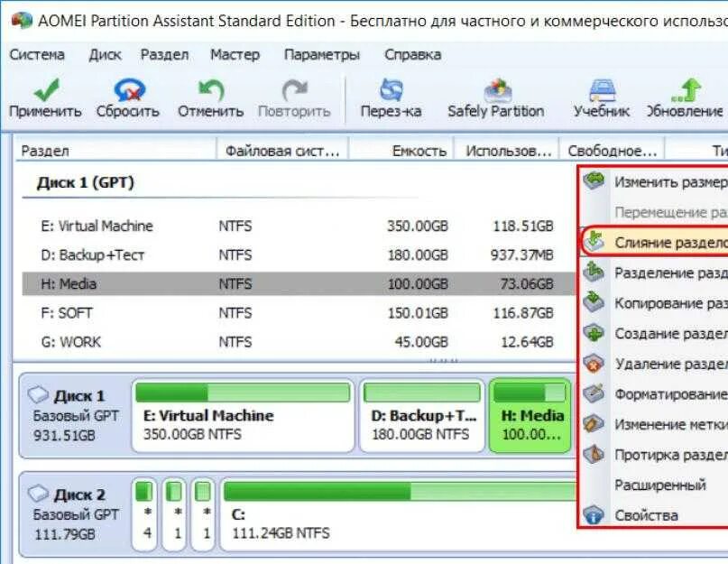The image size is (728, 564).
Task: Click the Изменение метки label icon
Action: (x=594, y=424)
